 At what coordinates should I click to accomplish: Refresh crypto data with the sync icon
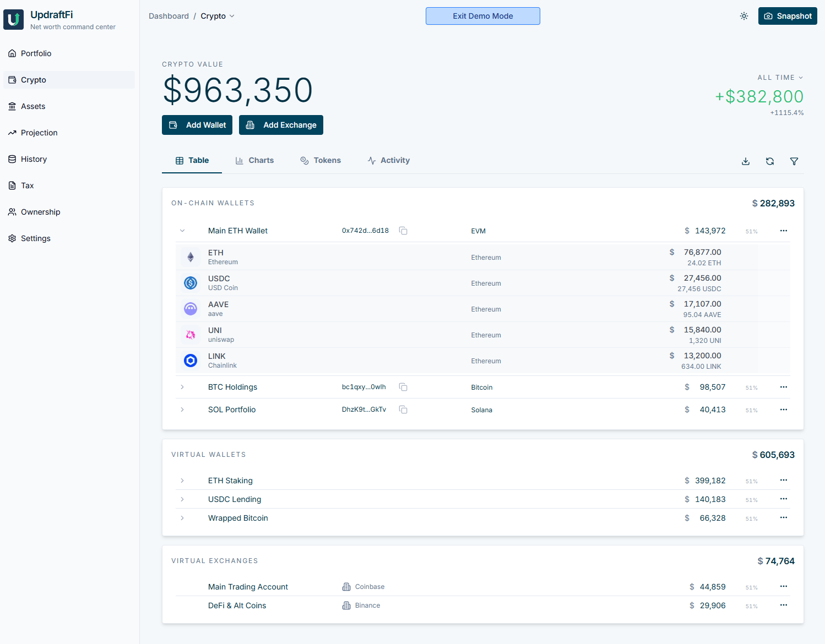(x=770, y=161)
